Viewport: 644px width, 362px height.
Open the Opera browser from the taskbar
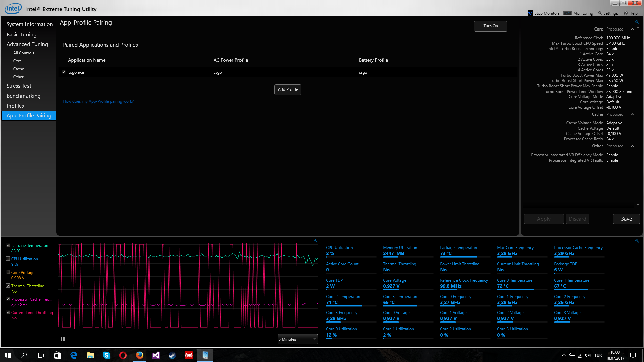coord(123,355)
